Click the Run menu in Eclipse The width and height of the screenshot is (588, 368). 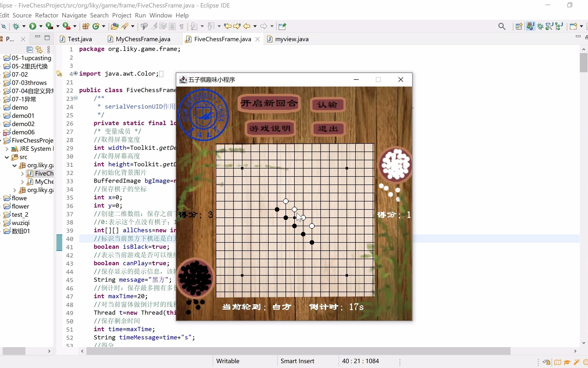pyautogui.click(x=140, y=15)
